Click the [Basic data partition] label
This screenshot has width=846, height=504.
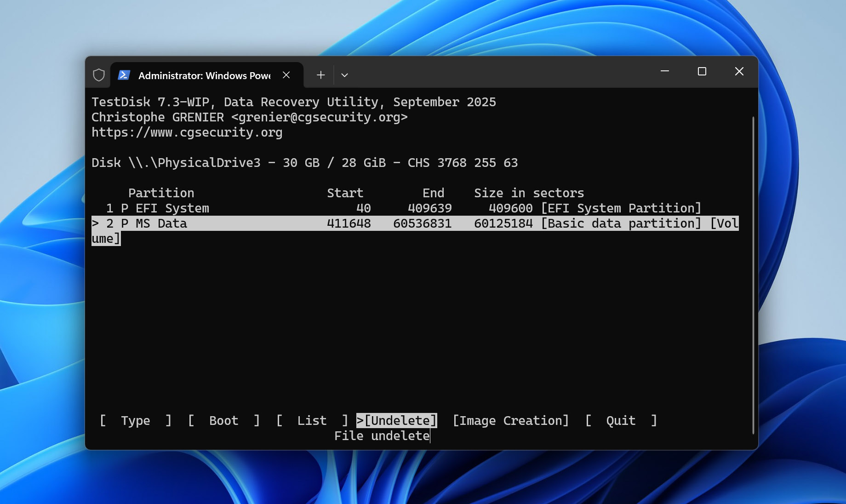point(621,223)
